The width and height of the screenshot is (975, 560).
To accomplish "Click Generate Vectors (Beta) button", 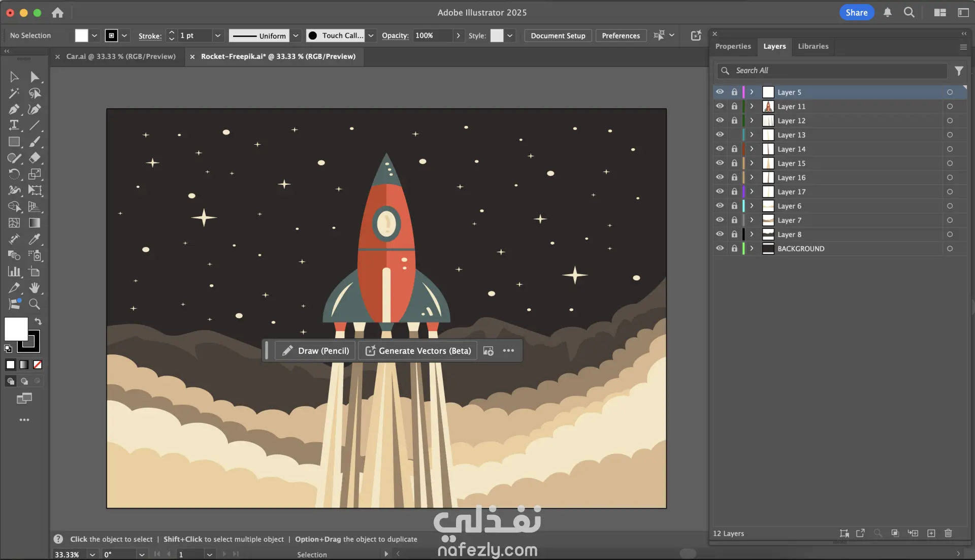I will [418, 351].
